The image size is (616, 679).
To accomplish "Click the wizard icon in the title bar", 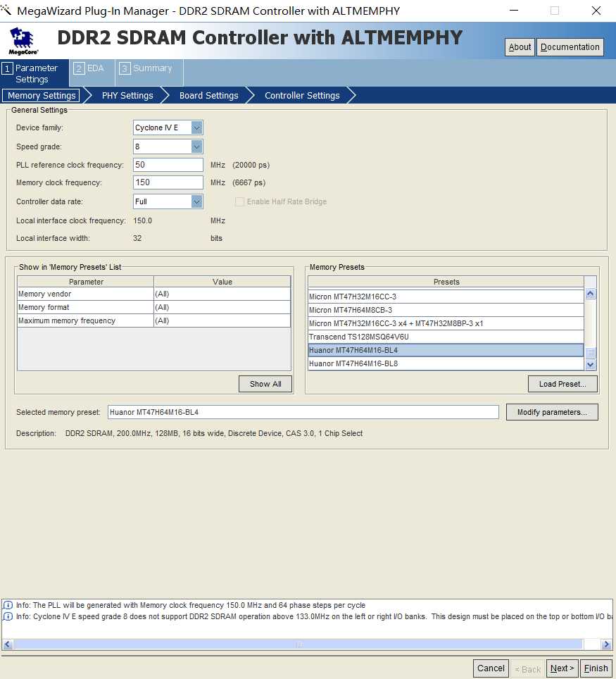I will coord(6,10).
